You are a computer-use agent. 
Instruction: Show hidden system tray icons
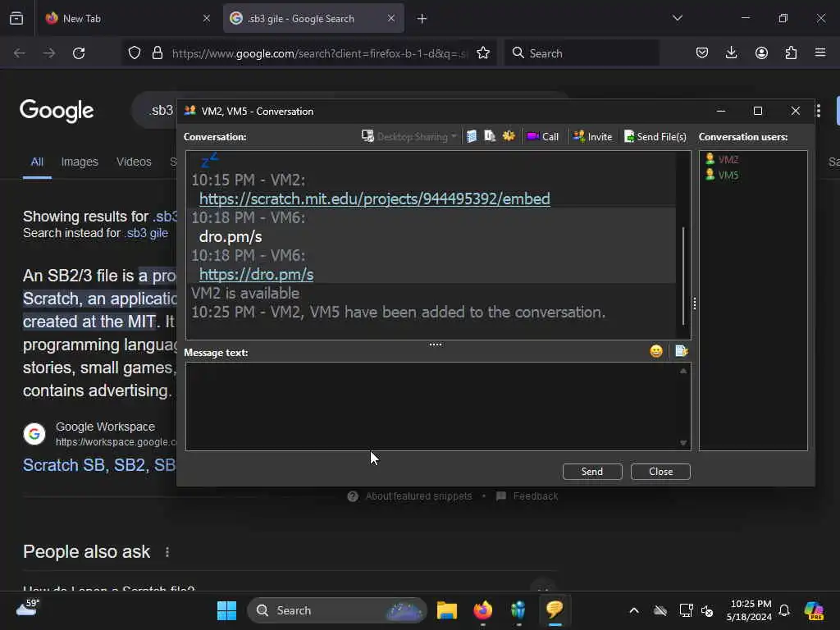(x=634, y=610)
